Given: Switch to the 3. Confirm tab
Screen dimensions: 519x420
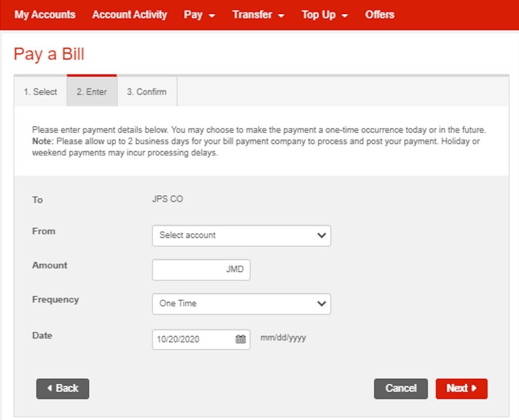Looking at the screenshot, I should pyautogui.click(x=146, y=92).
